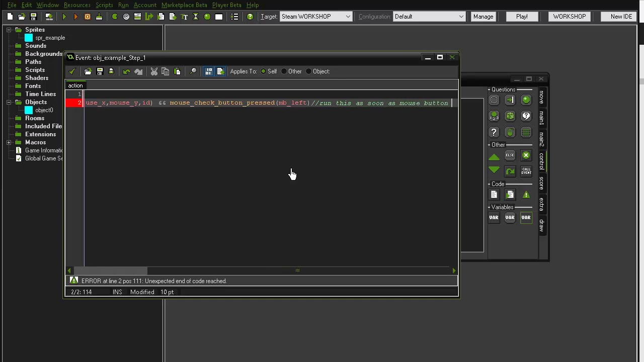Run in debug mode with orange play icon
Screen dimensions: 644x362
tap(76, 17)
